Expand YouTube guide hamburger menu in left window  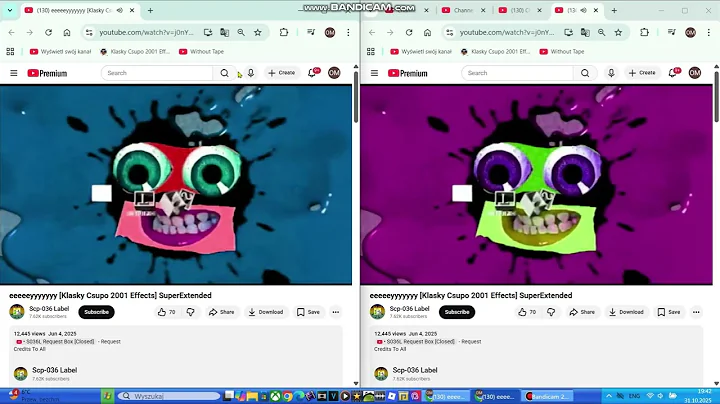(14, 73)
